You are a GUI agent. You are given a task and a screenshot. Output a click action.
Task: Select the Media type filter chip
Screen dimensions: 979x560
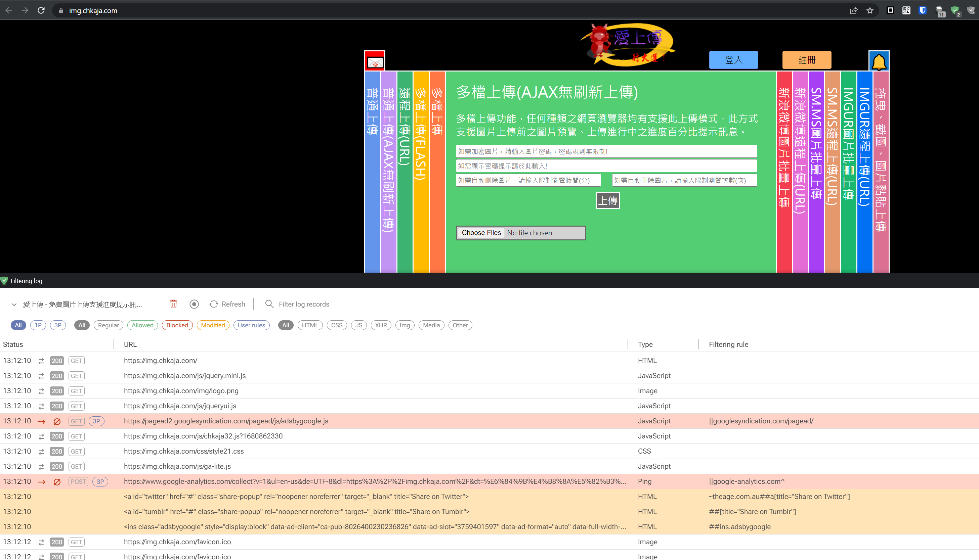click(431, 325)
